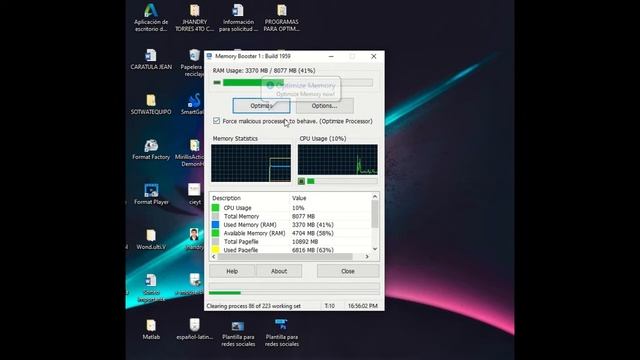This screenshot has width=640, height=360.
Task: Click the Close button at bottom
Action: tap(348, 271)
